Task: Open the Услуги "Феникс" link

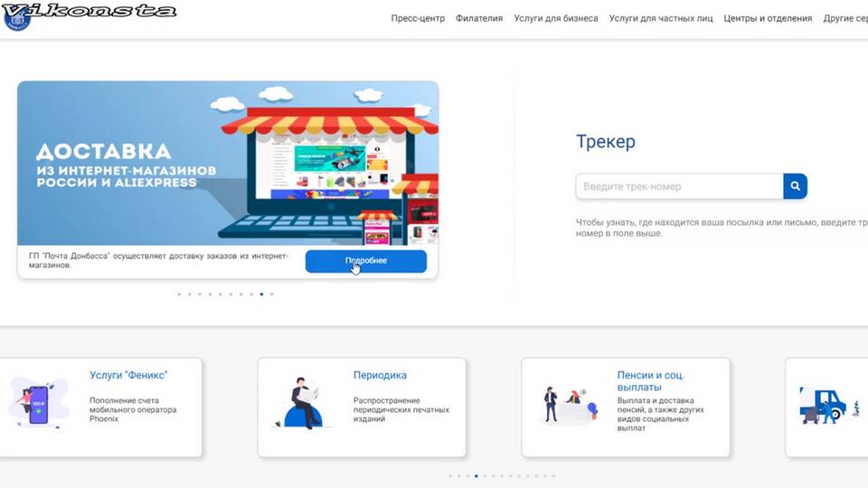Action: (128, 375)
